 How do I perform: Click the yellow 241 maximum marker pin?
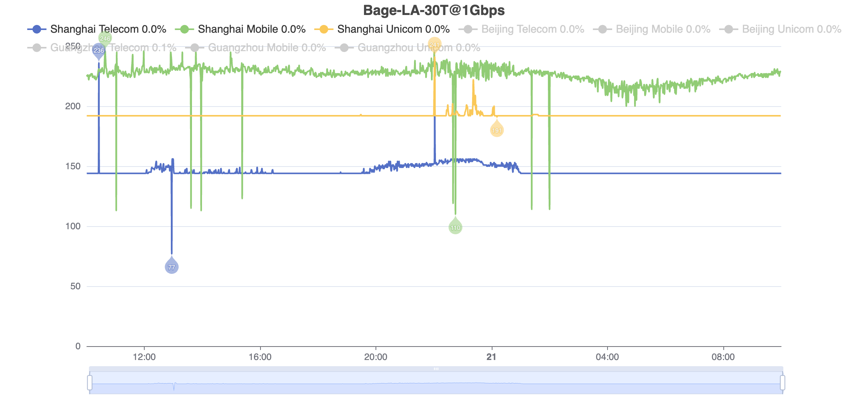tap(434, 44)
